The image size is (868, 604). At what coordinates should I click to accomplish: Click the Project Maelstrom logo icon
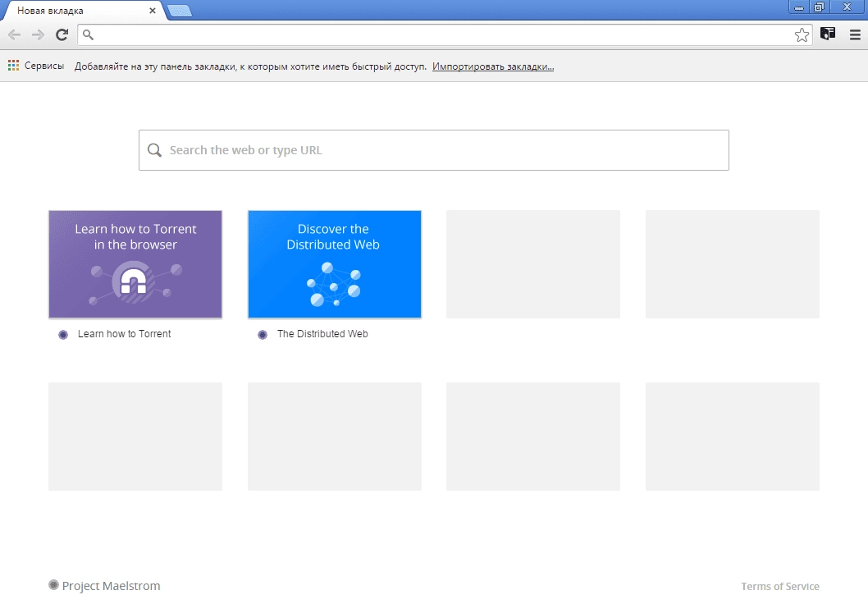click(53, 584)
